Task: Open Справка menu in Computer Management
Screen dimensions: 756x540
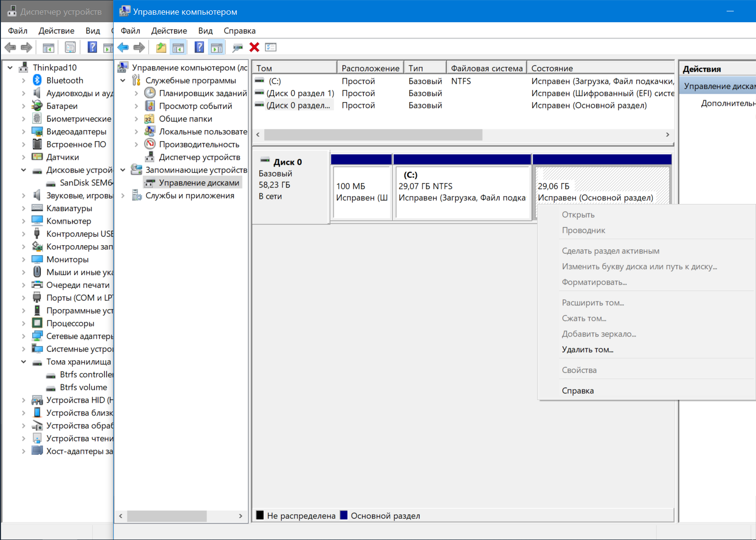Action: click(240, 31)
